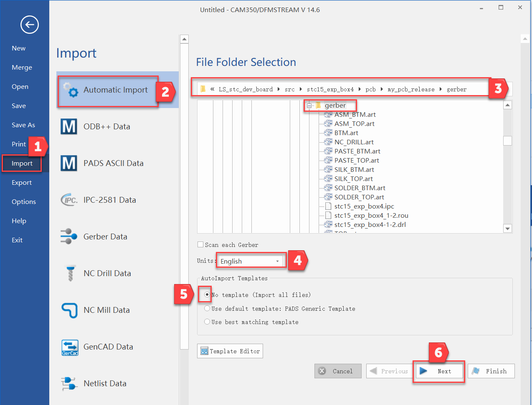This screenshot has width=532, height=405.
Task: Enable the Scan each Gerber checkbox
Action: click(x=200, y=244)
